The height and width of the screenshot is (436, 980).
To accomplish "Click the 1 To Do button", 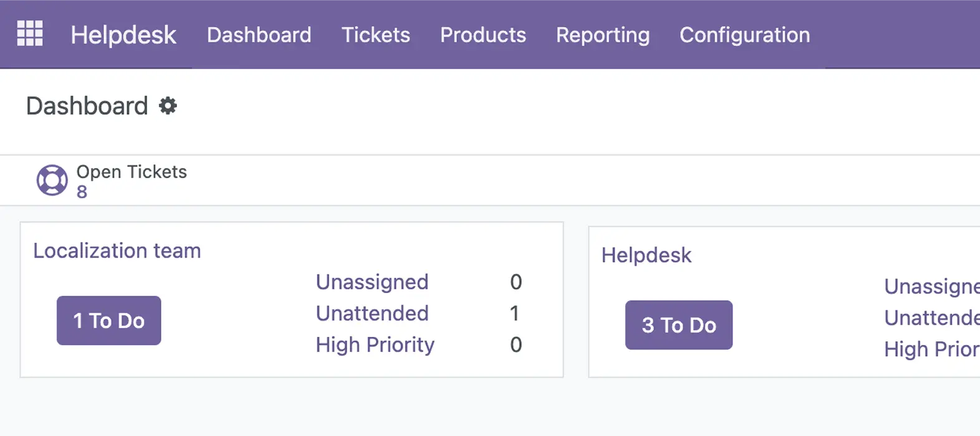I will (109, 321).
